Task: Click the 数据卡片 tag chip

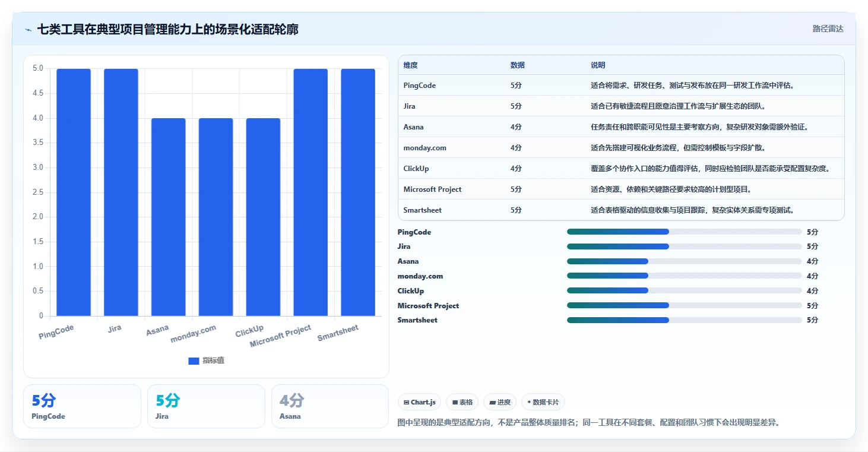Action: coord(543,402)
